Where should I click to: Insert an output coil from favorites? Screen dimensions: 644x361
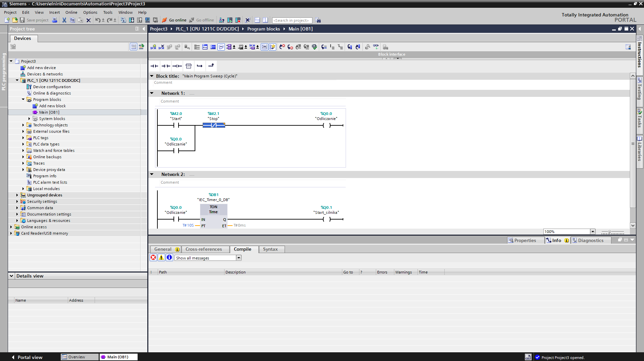(177, 66)
